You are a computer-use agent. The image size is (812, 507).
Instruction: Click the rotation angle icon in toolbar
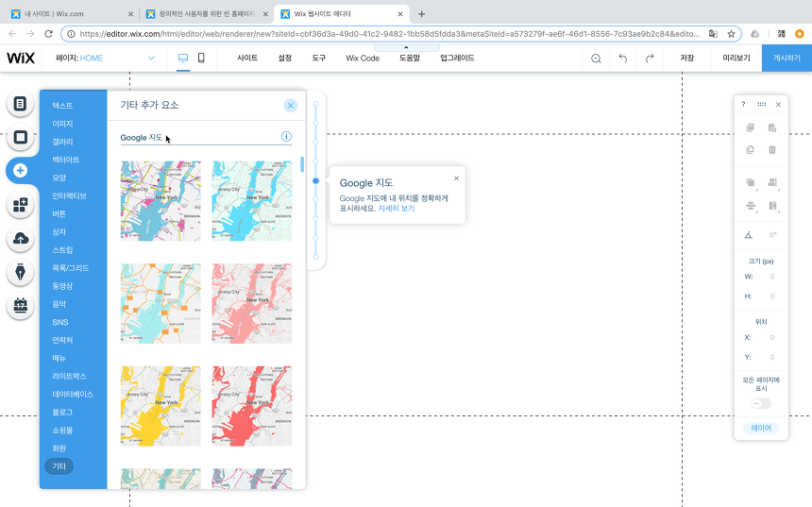pos(749,235)
